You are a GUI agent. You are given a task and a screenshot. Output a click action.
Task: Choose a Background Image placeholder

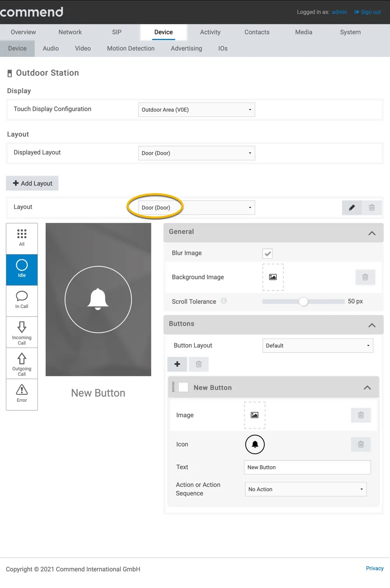coord(273,277)
